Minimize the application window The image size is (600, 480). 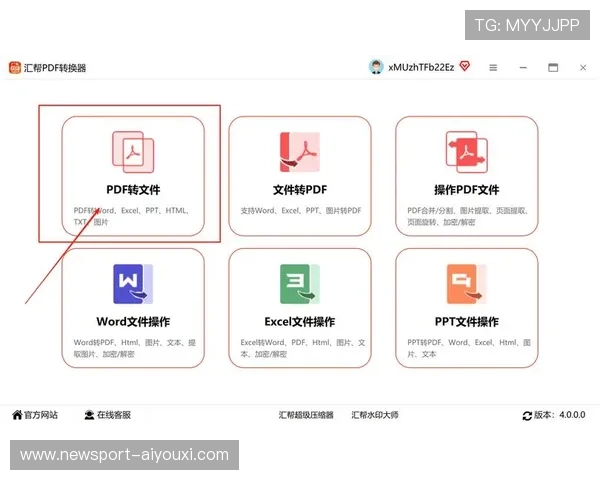coord(523,68)
